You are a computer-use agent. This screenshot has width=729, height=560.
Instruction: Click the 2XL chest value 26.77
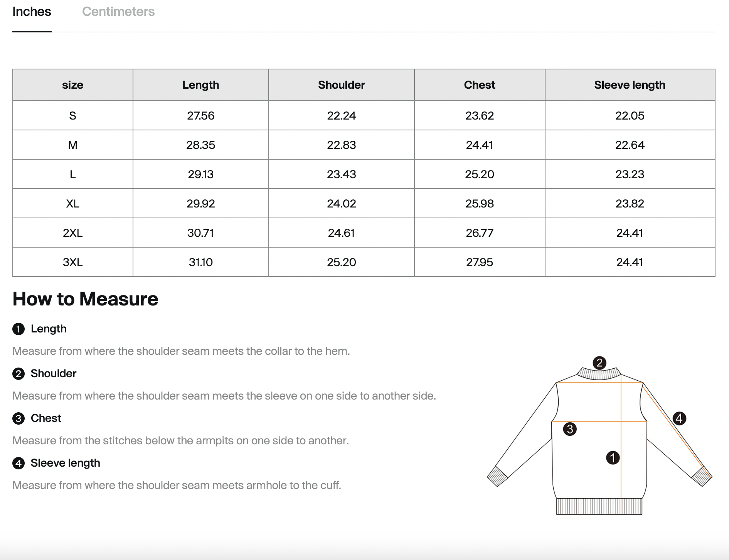(479, 233)
